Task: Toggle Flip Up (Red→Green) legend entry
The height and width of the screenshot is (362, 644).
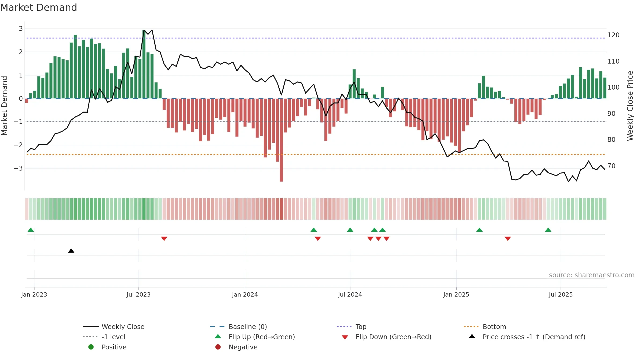Action: [x=255, y=337]
